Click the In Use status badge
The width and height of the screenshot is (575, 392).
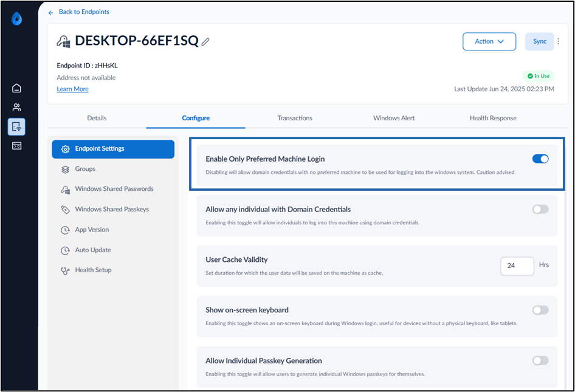(x=539, y=76)
